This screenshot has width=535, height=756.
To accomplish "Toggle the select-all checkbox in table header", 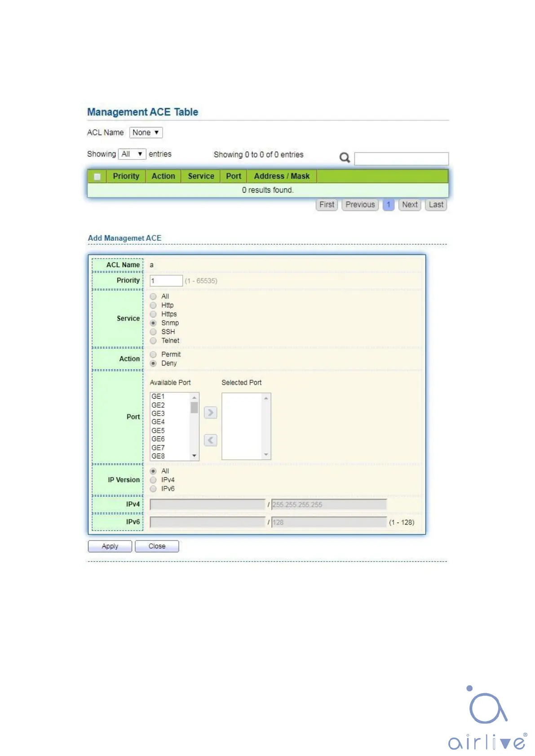I will pos(97,176).
